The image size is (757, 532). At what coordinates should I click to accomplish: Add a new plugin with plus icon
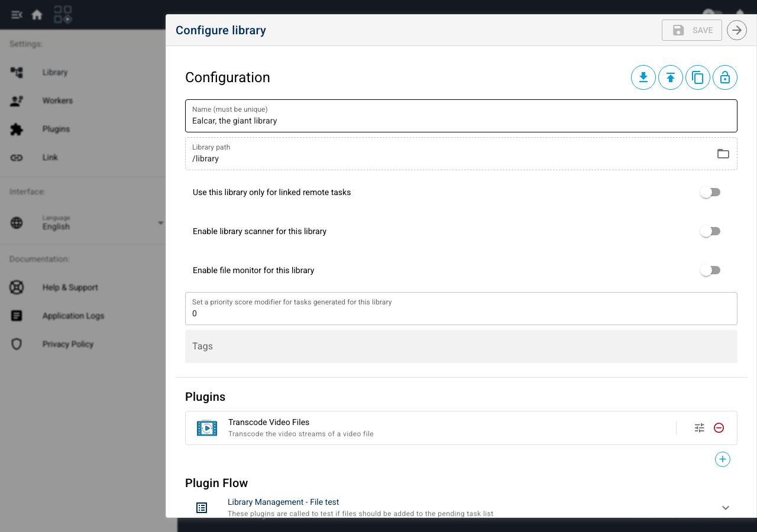(723, 459)
